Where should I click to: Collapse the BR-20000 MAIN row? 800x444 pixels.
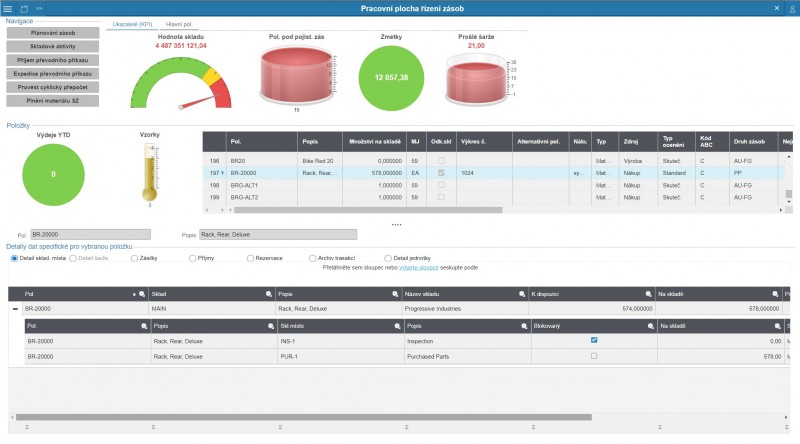click(x=14, y=309)
